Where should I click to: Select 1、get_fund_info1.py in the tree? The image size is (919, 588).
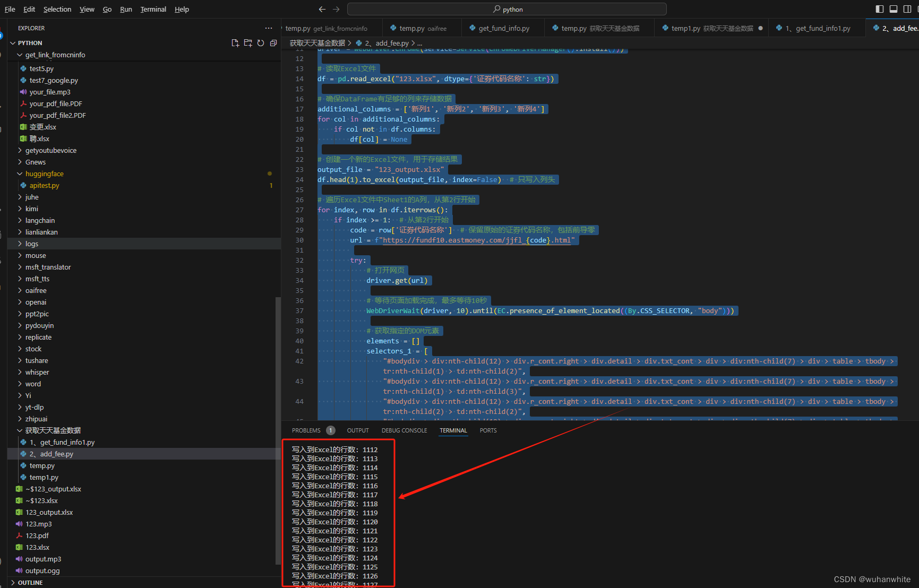(x=62, y=442)
